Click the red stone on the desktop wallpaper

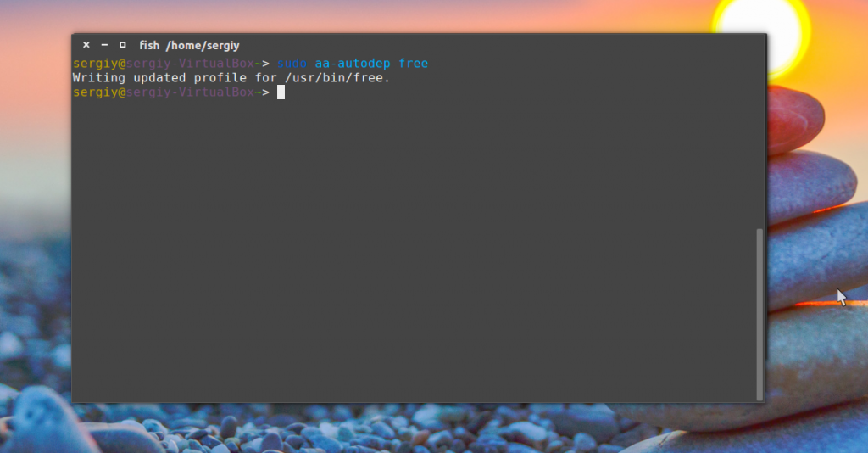795,119
